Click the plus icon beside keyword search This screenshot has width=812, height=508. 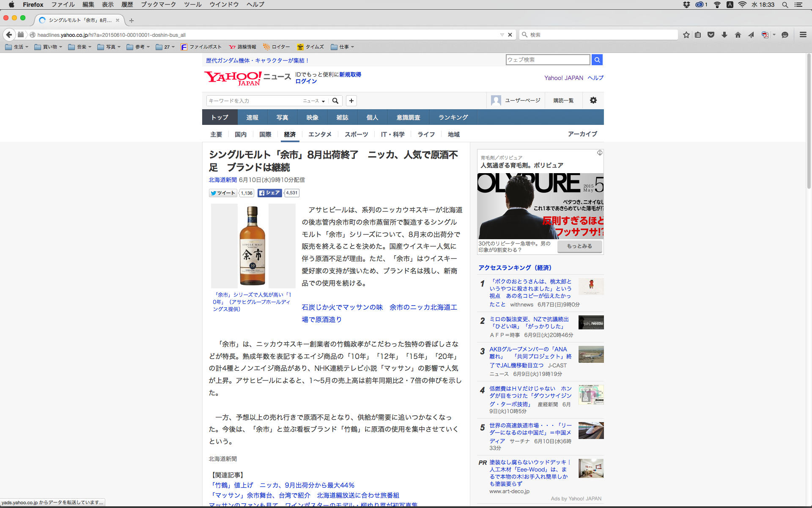(351, 101)
